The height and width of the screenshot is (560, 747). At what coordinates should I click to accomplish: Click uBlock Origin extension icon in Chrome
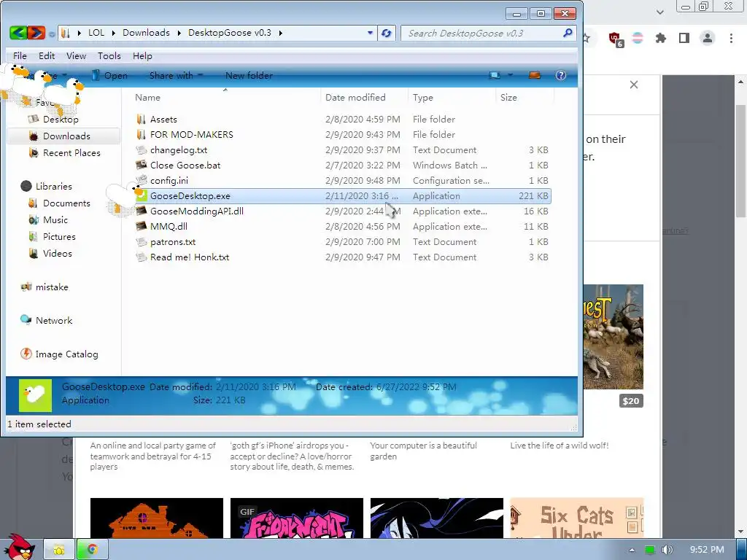click(615, 38)
